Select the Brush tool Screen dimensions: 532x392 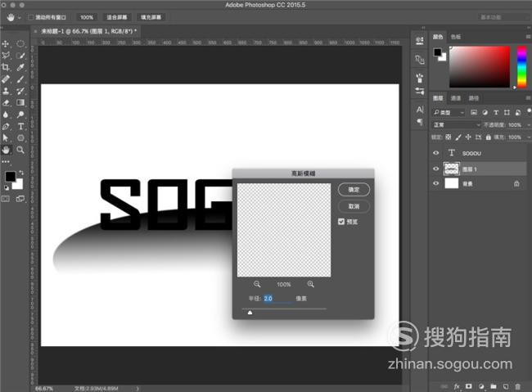[20, 79]
